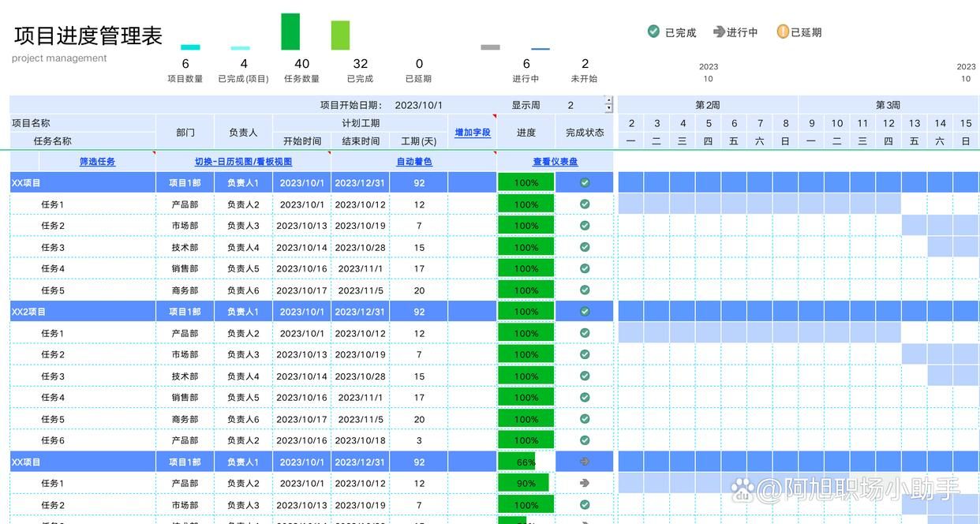The image size is (980, 524).
Task: Click 切换-日历视图/看板视图 link
Action: coord(243,162)
